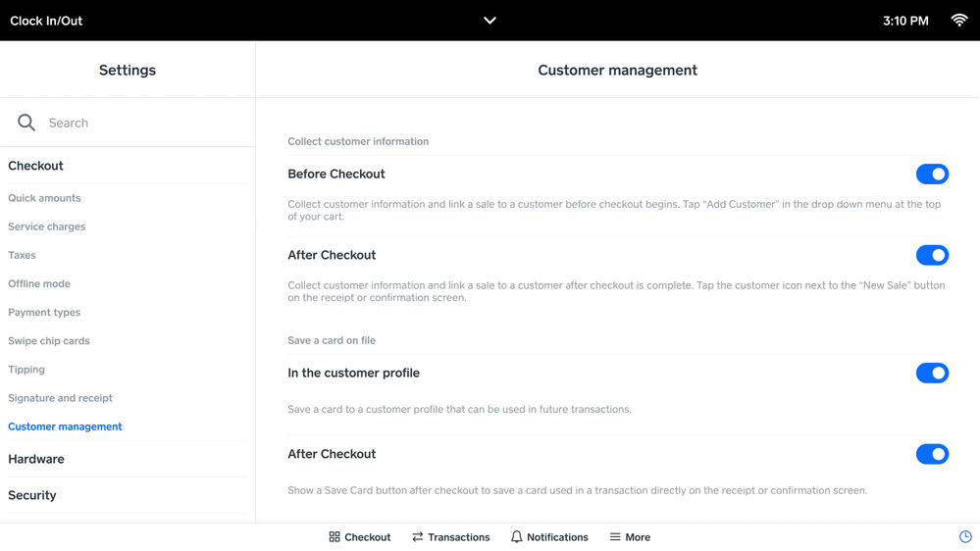980x551 pixels.
Task: Click the Transactions arrows icon
Action: (x=418, y=537)
